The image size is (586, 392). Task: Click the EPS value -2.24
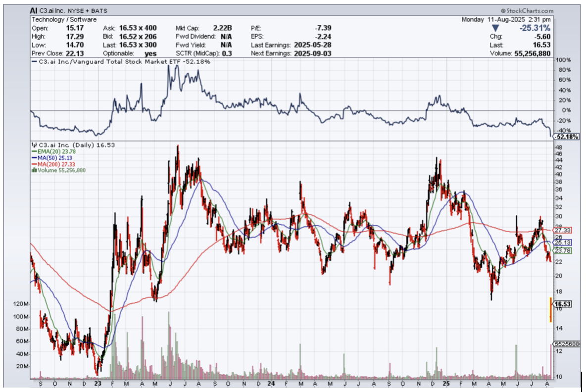tap(323, 37)
